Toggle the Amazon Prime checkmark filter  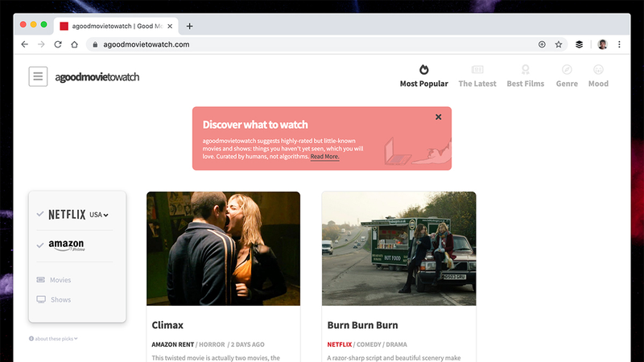pos(39,245)
